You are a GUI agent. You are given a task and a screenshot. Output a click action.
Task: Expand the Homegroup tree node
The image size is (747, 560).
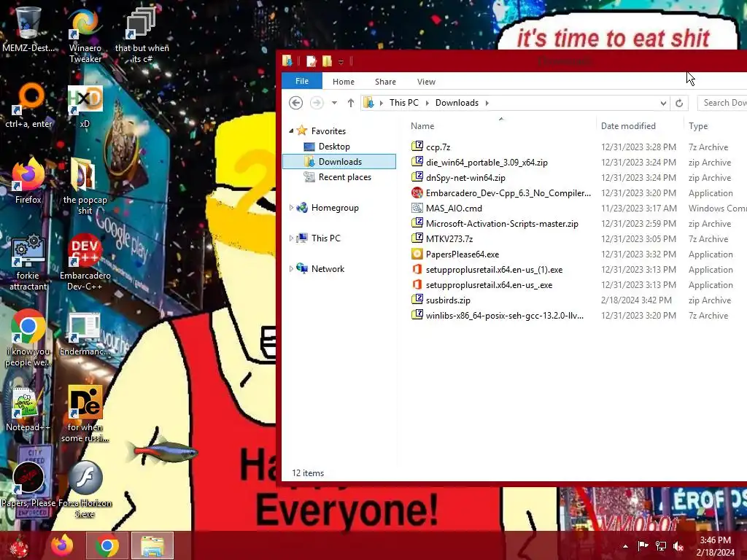click(291, 208)
